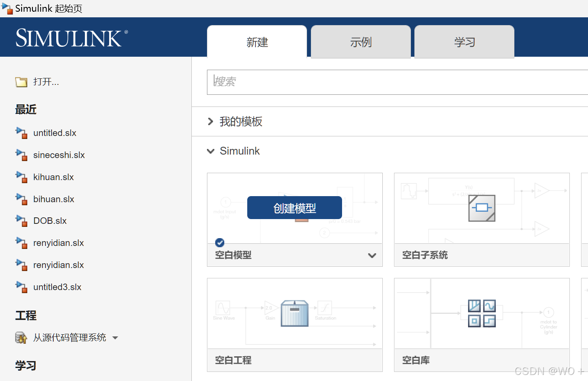Collapse the Simulink templates section

coord(211,152)
